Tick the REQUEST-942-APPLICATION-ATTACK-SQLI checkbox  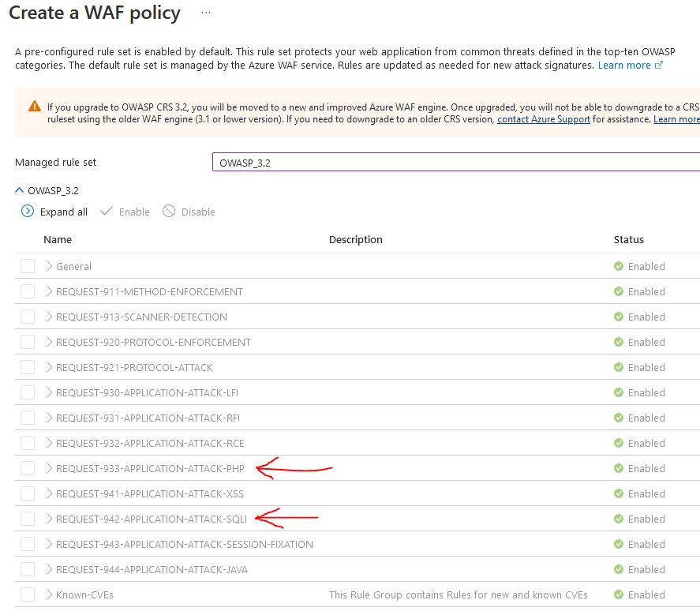pos(28,519)
